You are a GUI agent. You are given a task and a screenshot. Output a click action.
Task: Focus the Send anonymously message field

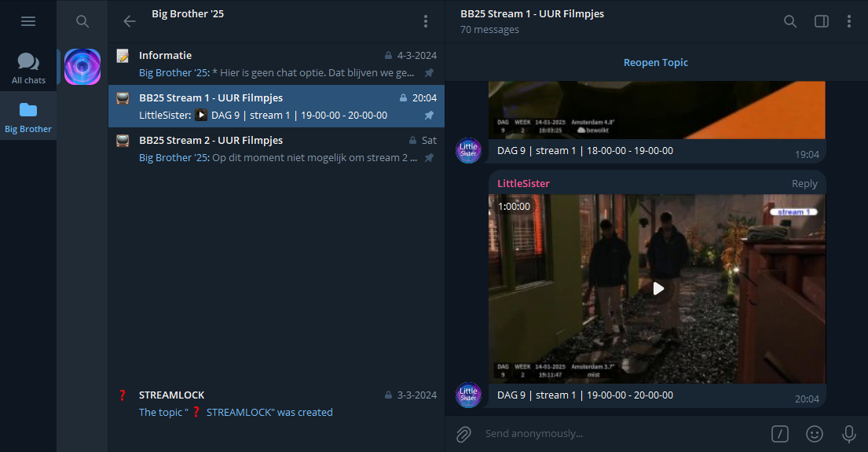tap(623, 434)
